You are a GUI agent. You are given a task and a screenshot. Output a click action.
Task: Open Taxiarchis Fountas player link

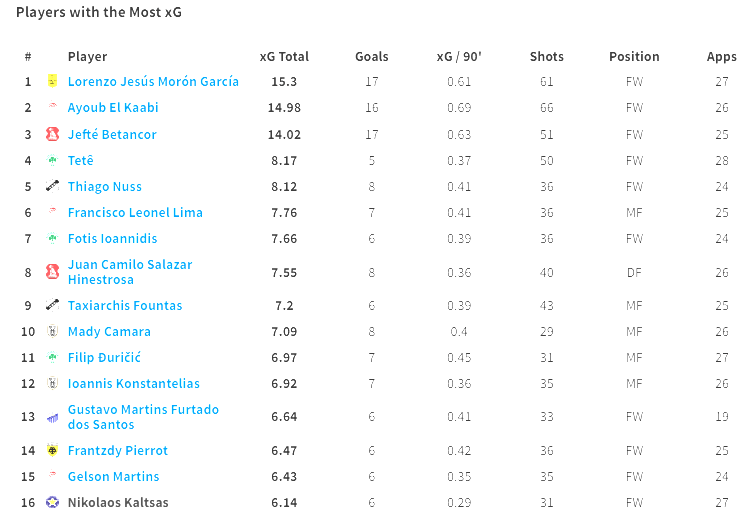125,305
